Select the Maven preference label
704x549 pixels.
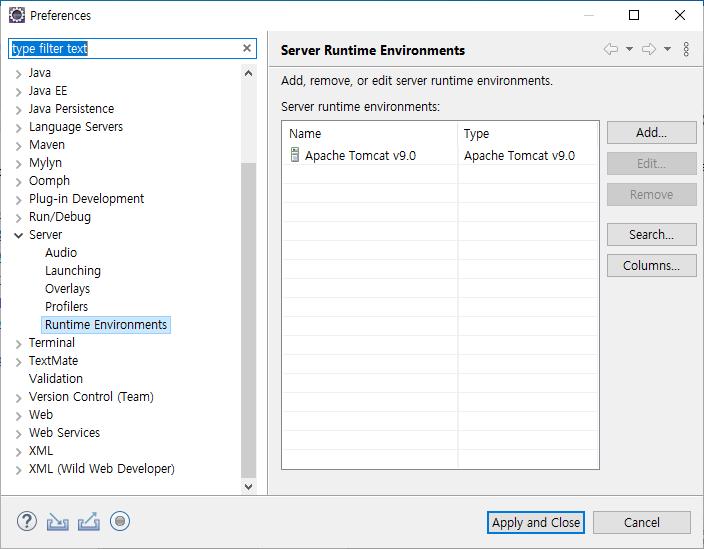(47, 145)
